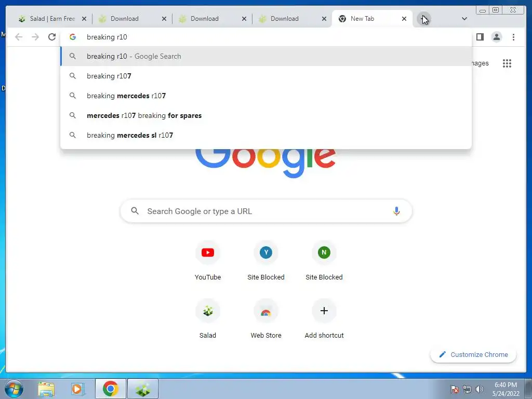This screenshot has height=399, width=532.
Task: Open the Site Blocked shortcut with N icon
Action: [324, 261]
